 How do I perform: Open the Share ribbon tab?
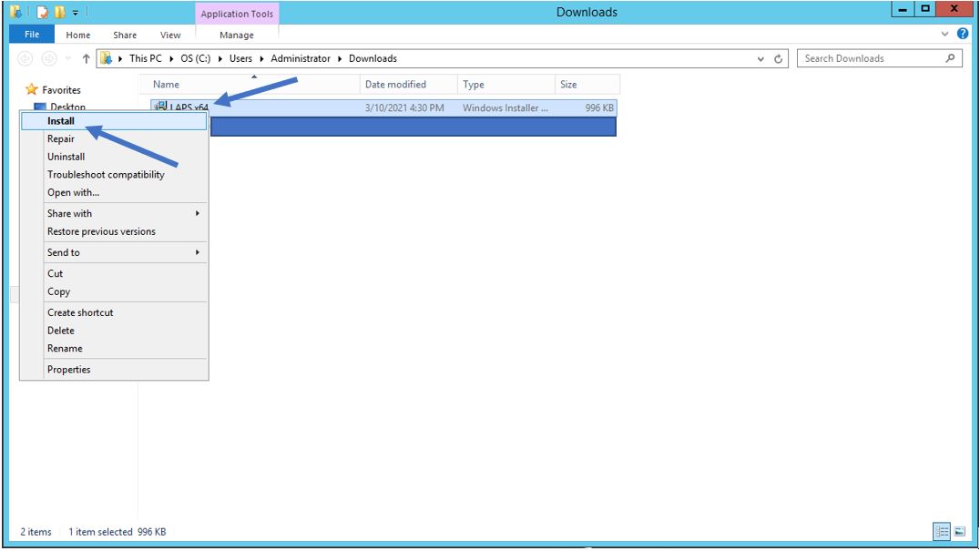pyautogui.click(x=125, y=35)
